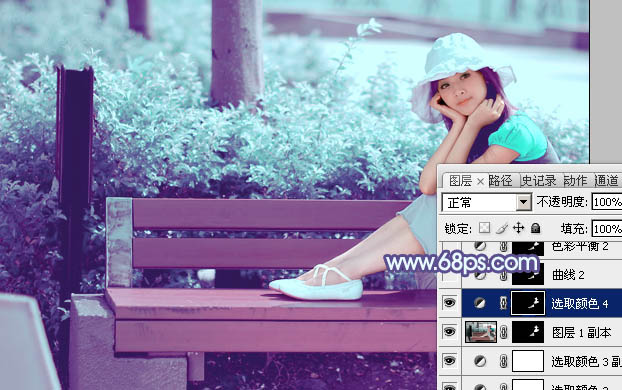Select the 选取颜色 4 layer mask thumbnail
The image size is (622, 390).
[528, 304]
